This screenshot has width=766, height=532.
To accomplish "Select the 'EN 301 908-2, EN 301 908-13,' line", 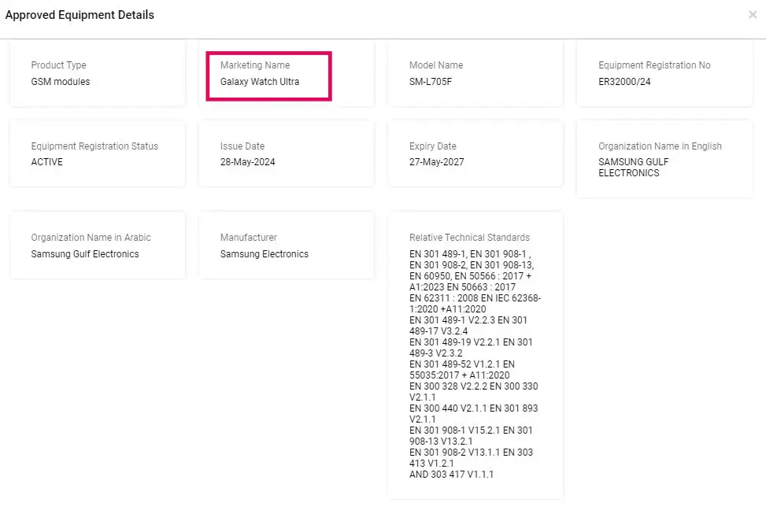I will [472, 264].
